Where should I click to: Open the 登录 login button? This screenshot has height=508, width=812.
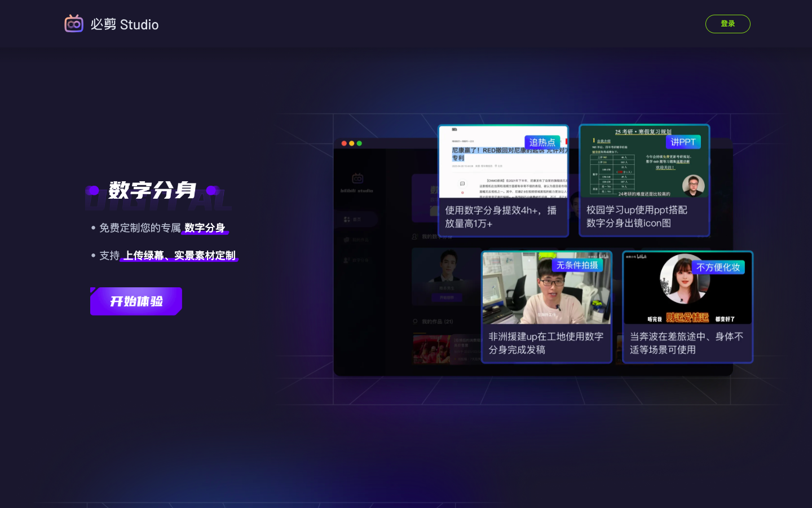[x=727, y=24]
